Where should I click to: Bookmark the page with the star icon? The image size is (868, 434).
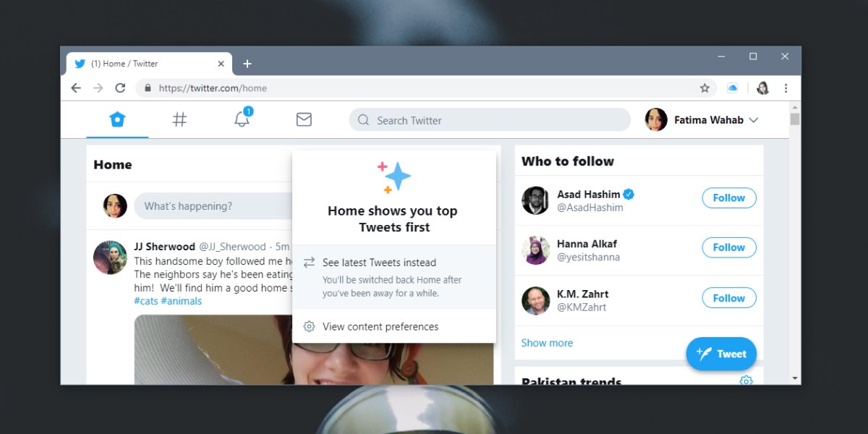[x=705, y=88]
